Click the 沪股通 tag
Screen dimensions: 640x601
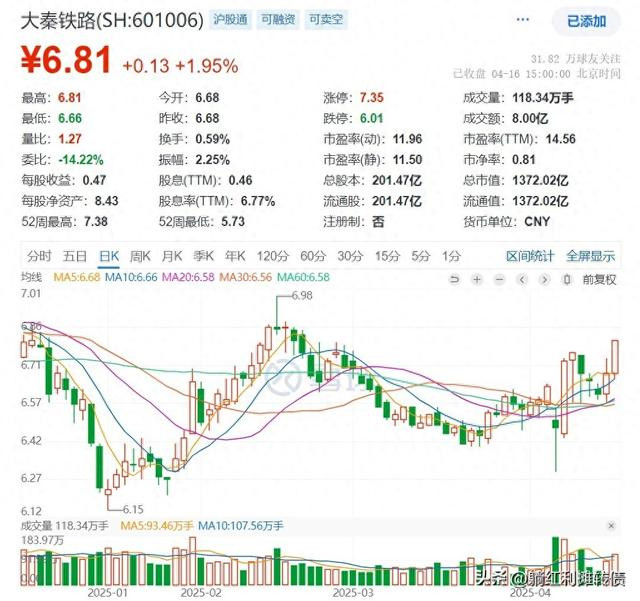point(231,19)
